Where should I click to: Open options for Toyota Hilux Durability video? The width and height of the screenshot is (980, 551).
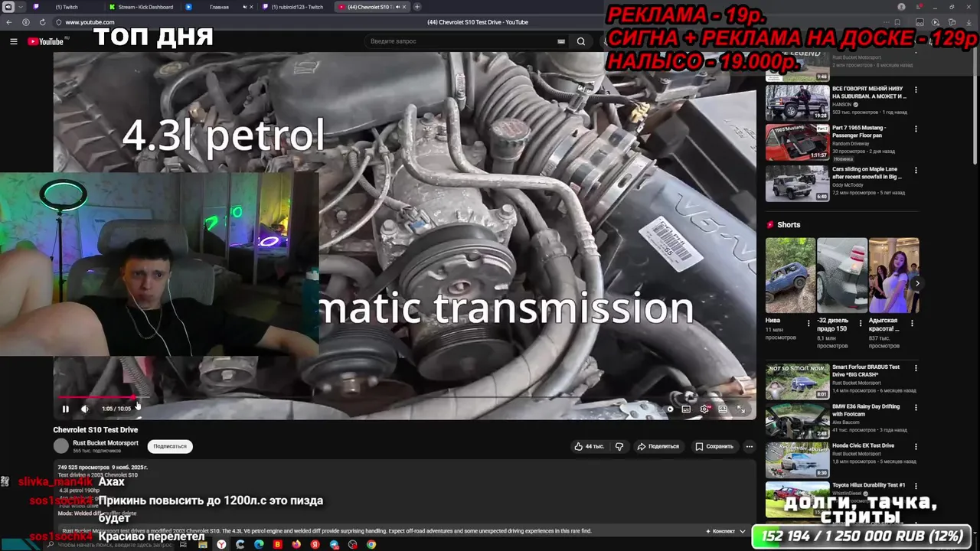(x=916, y=487)
